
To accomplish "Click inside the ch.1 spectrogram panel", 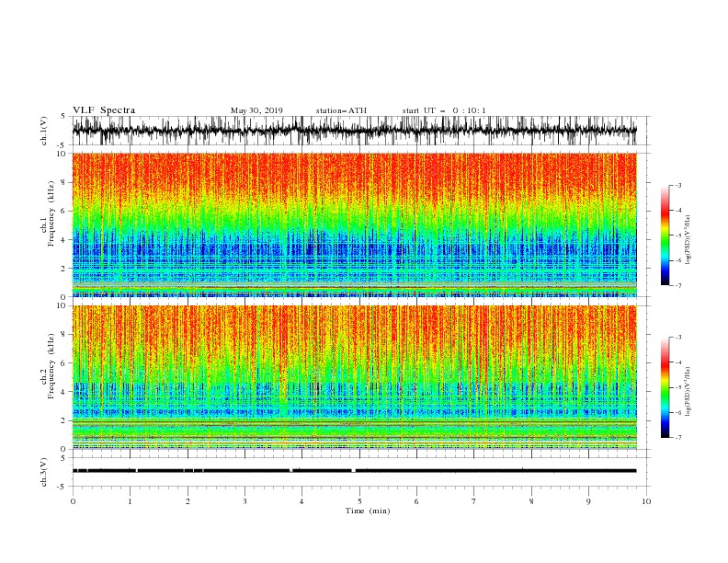I will pos(354,224).
